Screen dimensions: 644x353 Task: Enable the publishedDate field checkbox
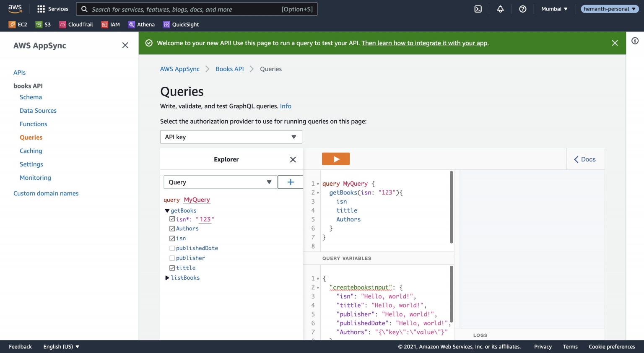172,248
